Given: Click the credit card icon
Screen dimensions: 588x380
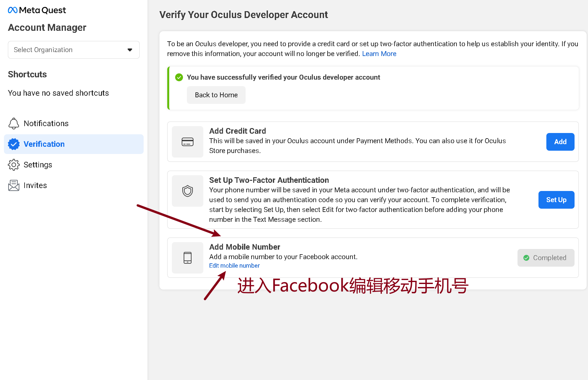Looking at the screenshot, I should (x=188, y=142).
